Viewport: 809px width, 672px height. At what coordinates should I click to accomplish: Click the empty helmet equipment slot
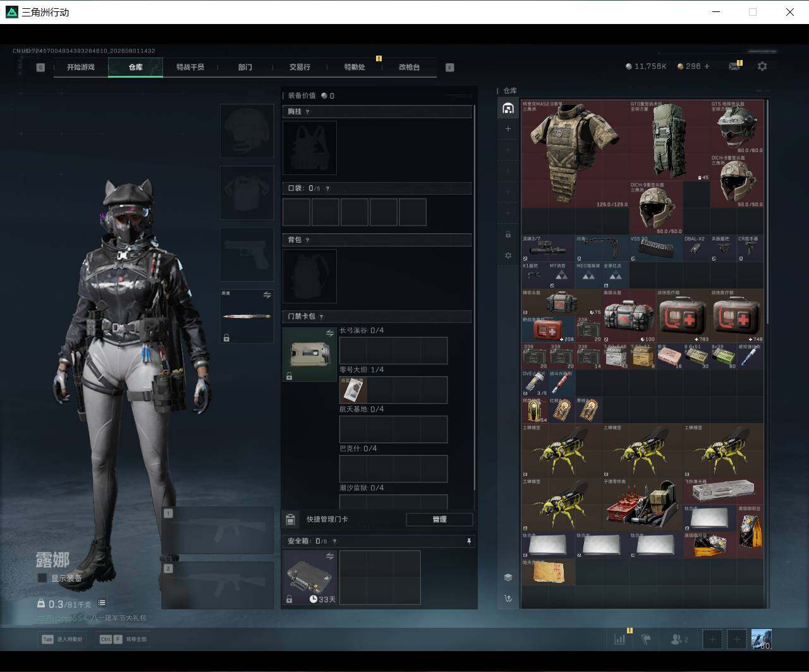pos(247,131)
